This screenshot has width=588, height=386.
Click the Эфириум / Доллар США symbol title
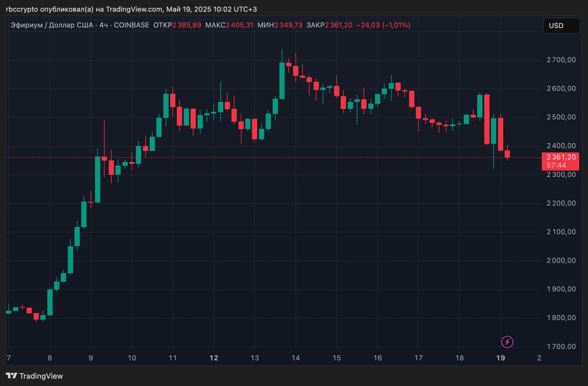51,25
